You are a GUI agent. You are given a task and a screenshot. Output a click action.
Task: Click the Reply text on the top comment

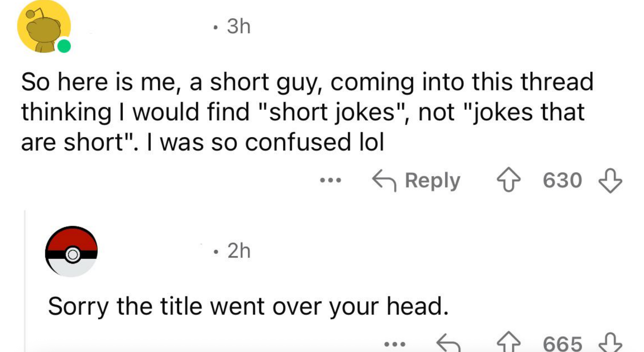tap(433, 181)
